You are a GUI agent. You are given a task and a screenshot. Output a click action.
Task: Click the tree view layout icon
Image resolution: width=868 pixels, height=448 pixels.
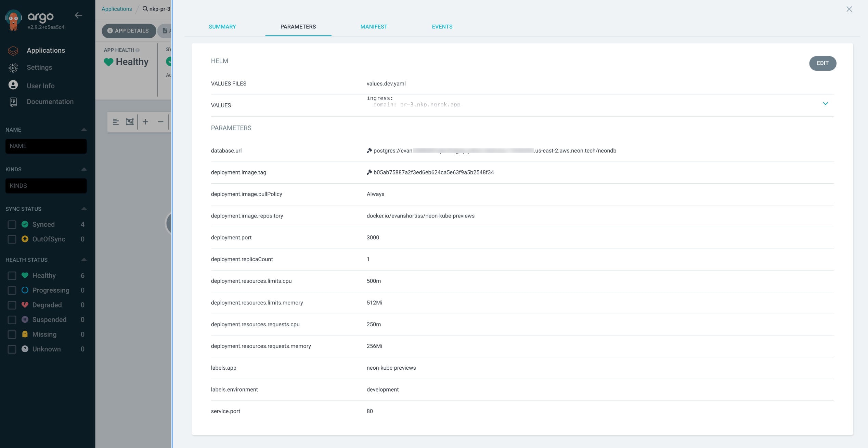pyautogui.click(x=116, y=122)
